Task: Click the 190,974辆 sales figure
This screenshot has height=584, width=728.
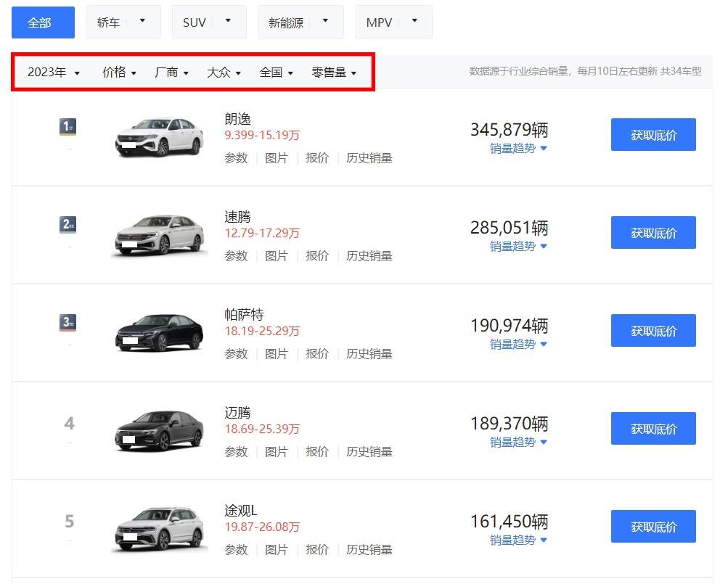Action: point(510,326)
